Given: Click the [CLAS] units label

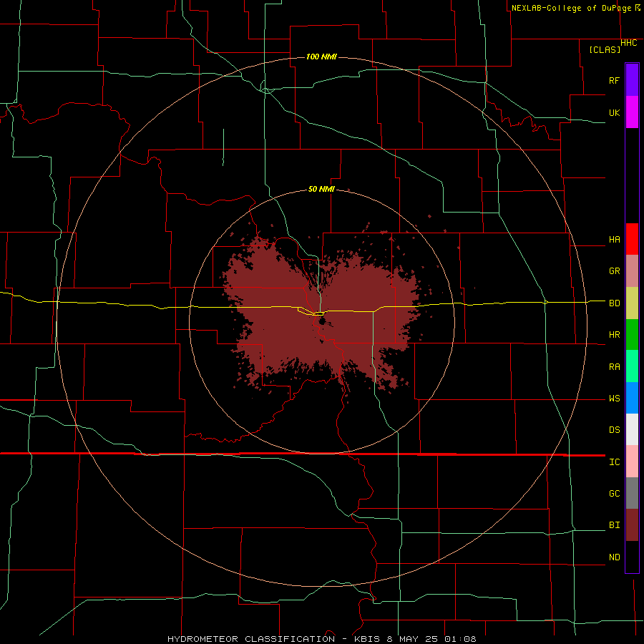Looking at the screenshot, I should pos(605,49).
